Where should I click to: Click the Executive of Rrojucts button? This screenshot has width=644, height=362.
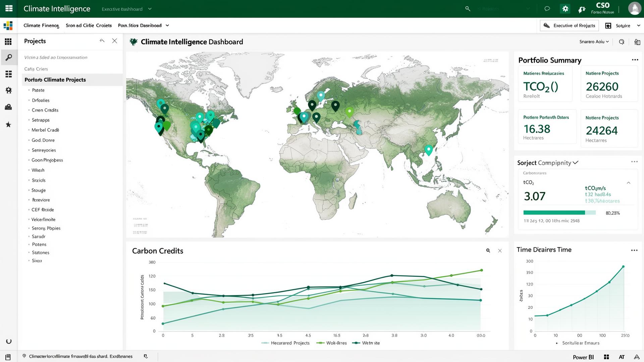[x=569, y=25]
